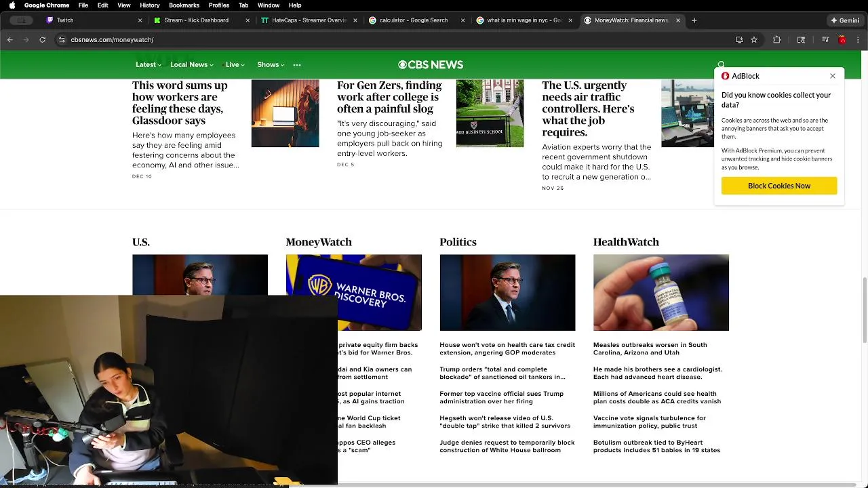
Task: Open the site information icon beside URL
Action: (x=62, y=40)
